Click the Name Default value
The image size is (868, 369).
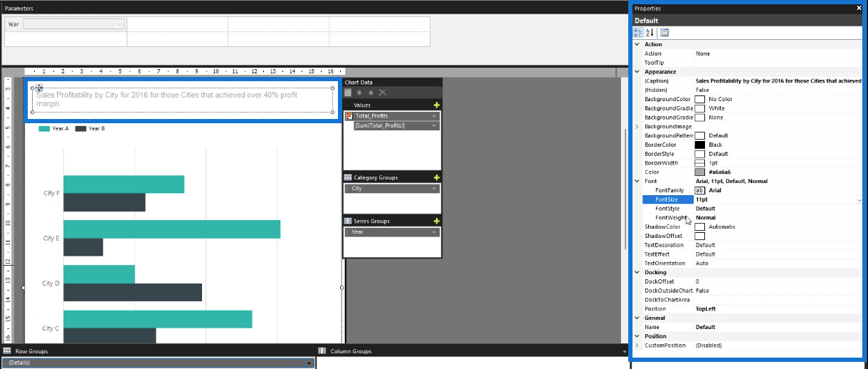tap(706, 327)
